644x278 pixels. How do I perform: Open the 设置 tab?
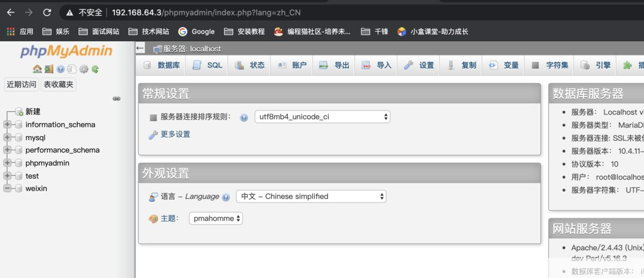click(x=419, y=65)
